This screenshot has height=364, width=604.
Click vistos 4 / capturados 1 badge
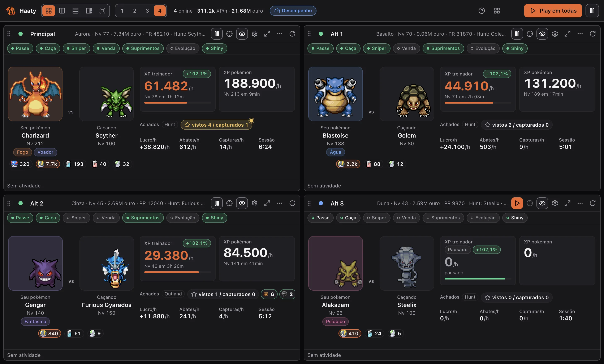tap(216, 125)
